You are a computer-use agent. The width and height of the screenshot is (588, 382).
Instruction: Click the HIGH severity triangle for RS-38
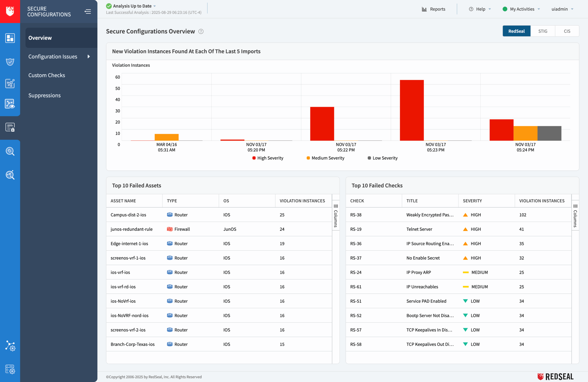pyautogui.click(x=465, y=215)
